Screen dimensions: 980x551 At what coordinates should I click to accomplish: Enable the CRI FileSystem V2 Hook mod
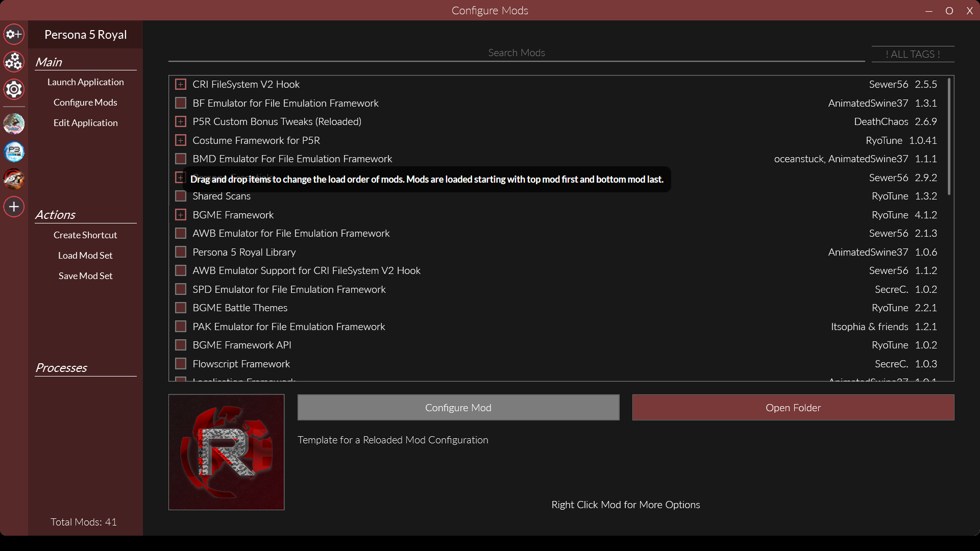click(181, 84)
